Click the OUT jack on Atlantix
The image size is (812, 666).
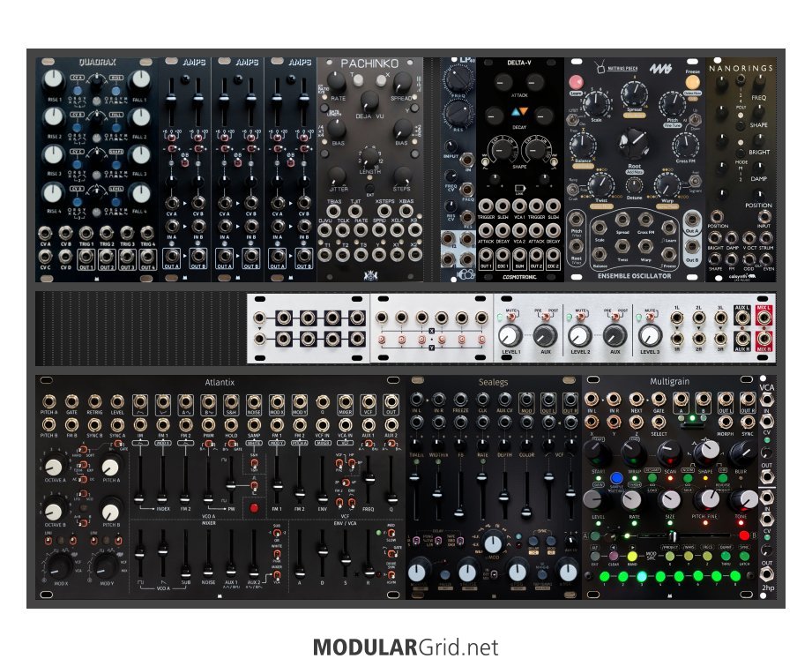coord(391,401)
